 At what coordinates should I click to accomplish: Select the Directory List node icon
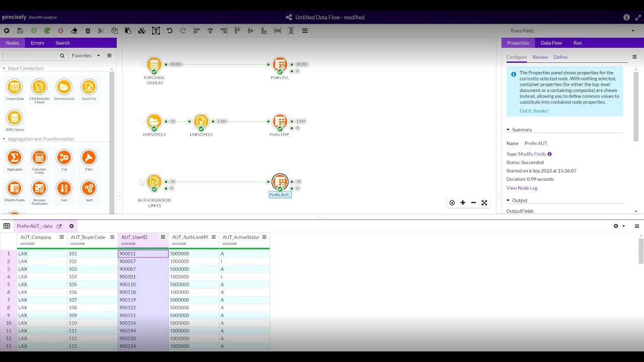(64, 87)
